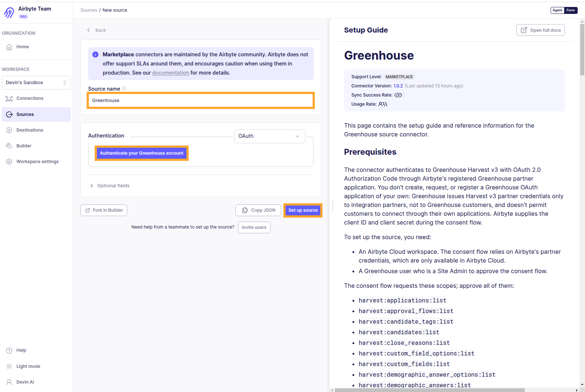Open Workspace settings
Viewport: 585px width, 392px height.
(36, 162)
